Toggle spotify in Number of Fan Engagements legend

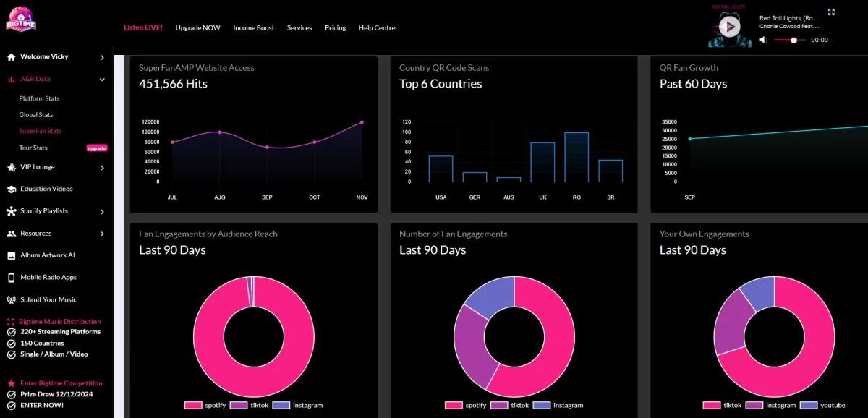(464, 406)
